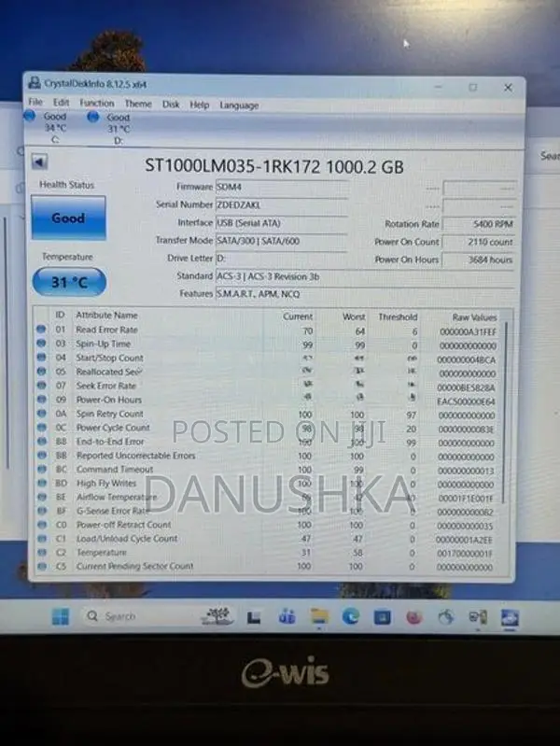The image size is (560, 746).
Task: Open Microsoft Edge from the taskbar
Action: click(351, 616)
